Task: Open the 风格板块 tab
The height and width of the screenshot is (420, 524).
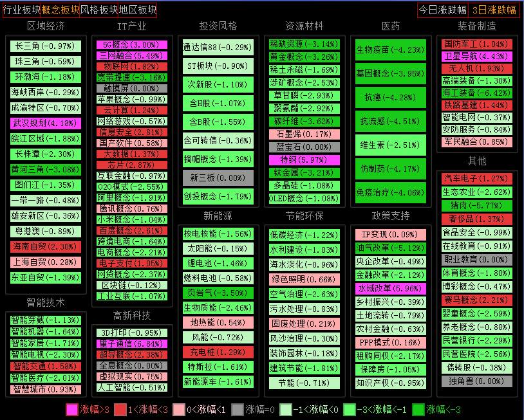Action: coord(99,10)
